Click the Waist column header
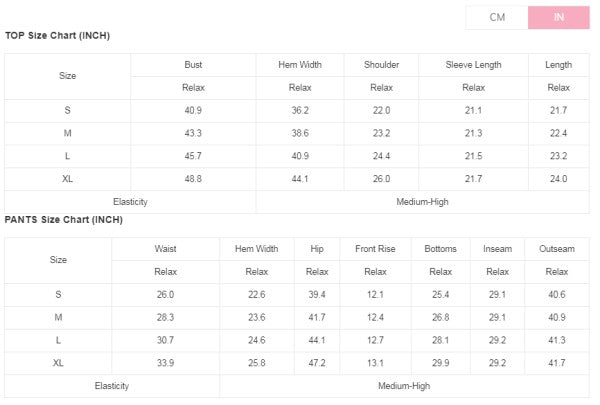The image size is (600, 405). pyautogui.click(x=165, y=248)
